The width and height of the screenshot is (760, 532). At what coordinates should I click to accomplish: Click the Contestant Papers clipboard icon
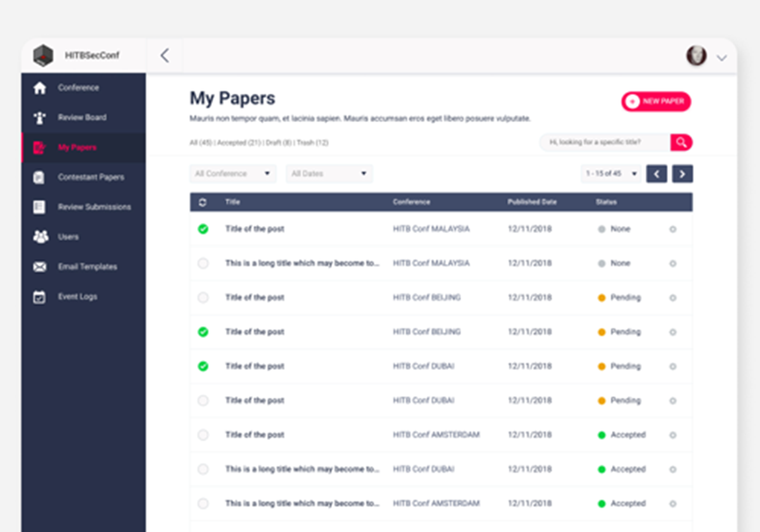point(39,177)
